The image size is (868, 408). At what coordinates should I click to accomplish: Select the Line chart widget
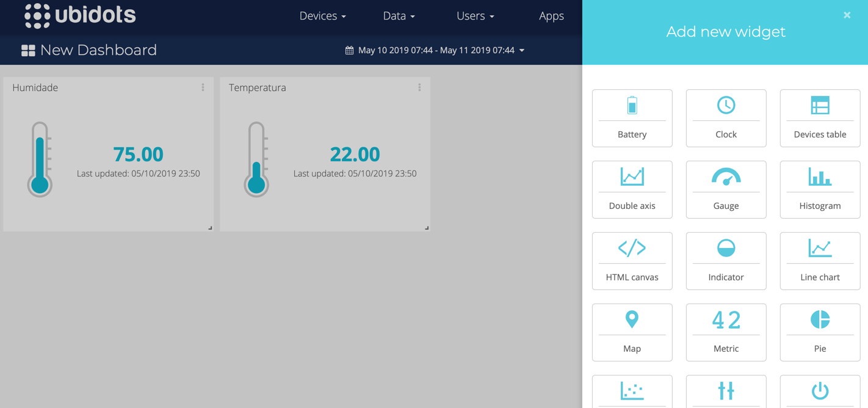(x=820, y=261)
